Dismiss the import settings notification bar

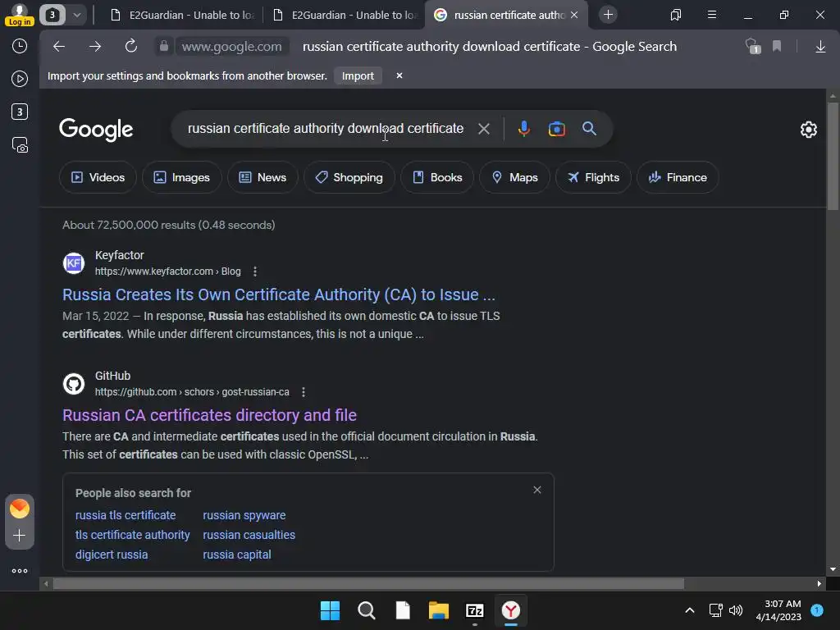[x=399, y=75]
